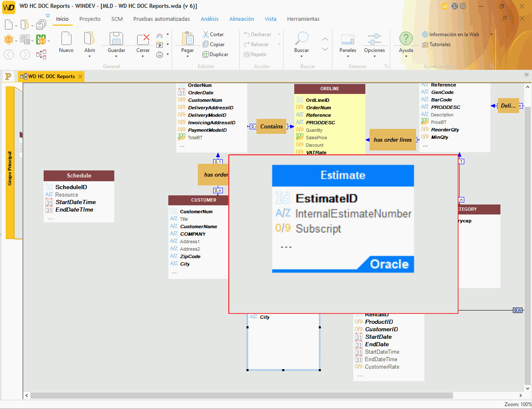Switch to the Alineación ribbon tab
This screenshot has width=532, height=409.
coord(241,19)
